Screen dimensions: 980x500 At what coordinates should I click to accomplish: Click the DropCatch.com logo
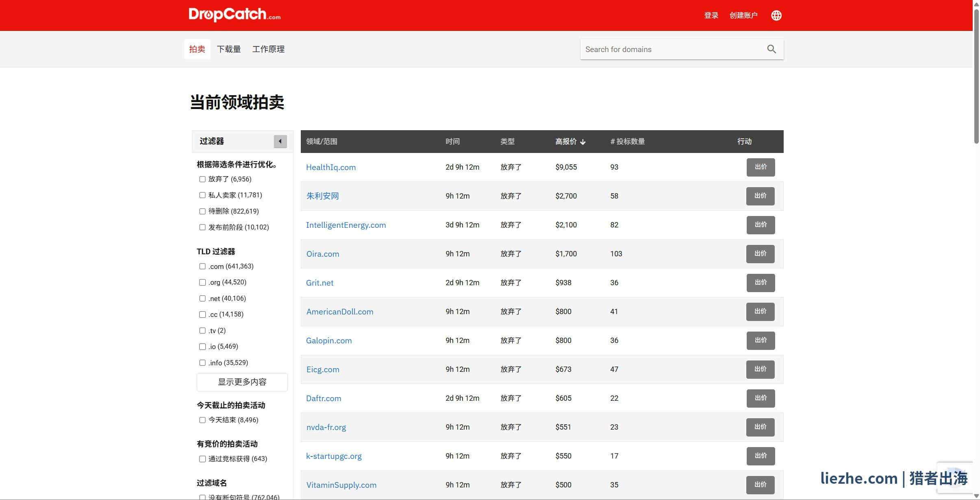pos(235,15)
